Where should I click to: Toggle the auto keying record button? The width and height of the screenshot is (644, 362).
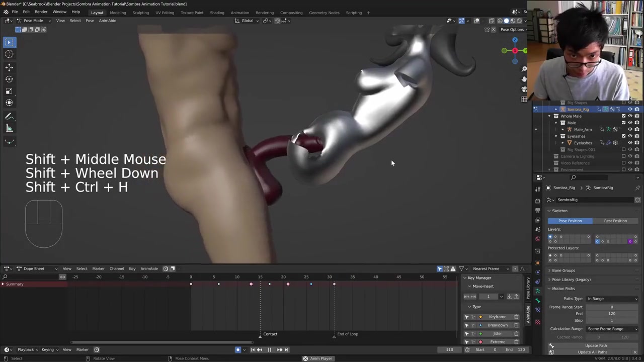[x=238, y=350]
